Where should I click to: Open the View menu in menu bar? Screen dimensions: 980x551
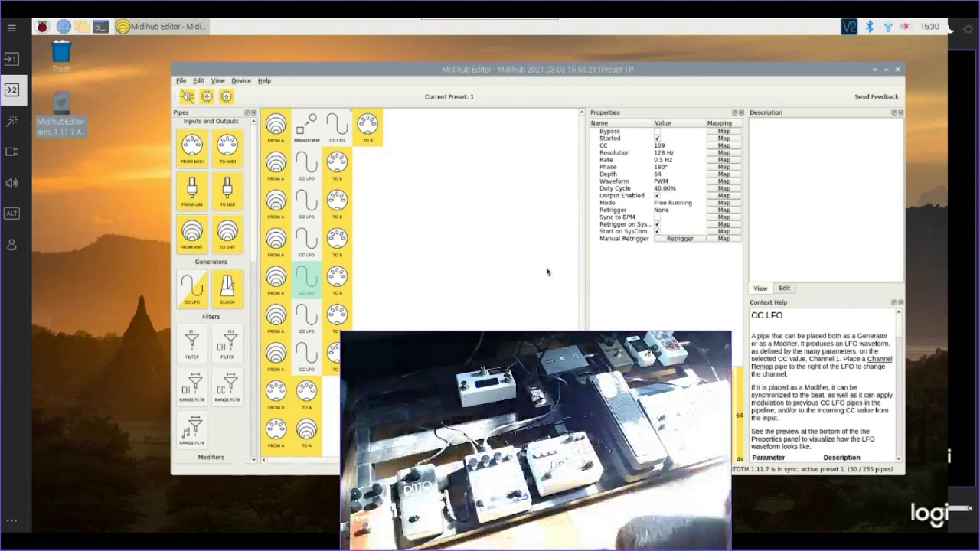pyautogui.click(x=218, y=80)
